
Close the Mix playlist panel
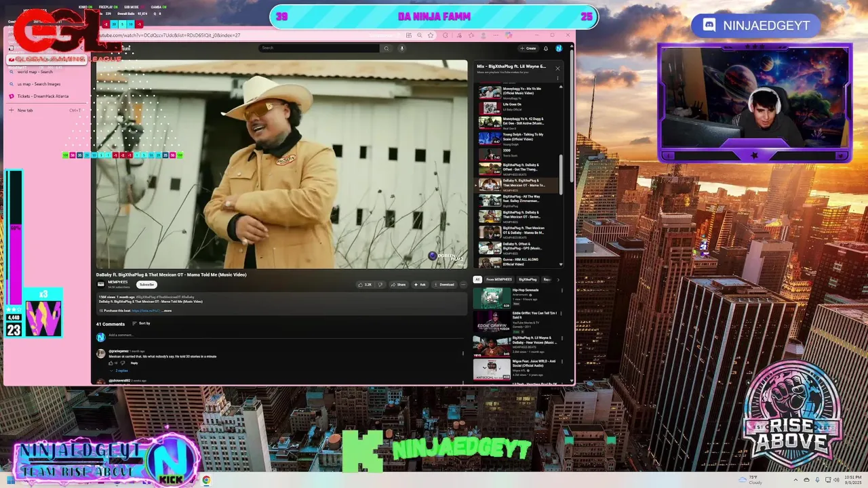tap(557, 68)
